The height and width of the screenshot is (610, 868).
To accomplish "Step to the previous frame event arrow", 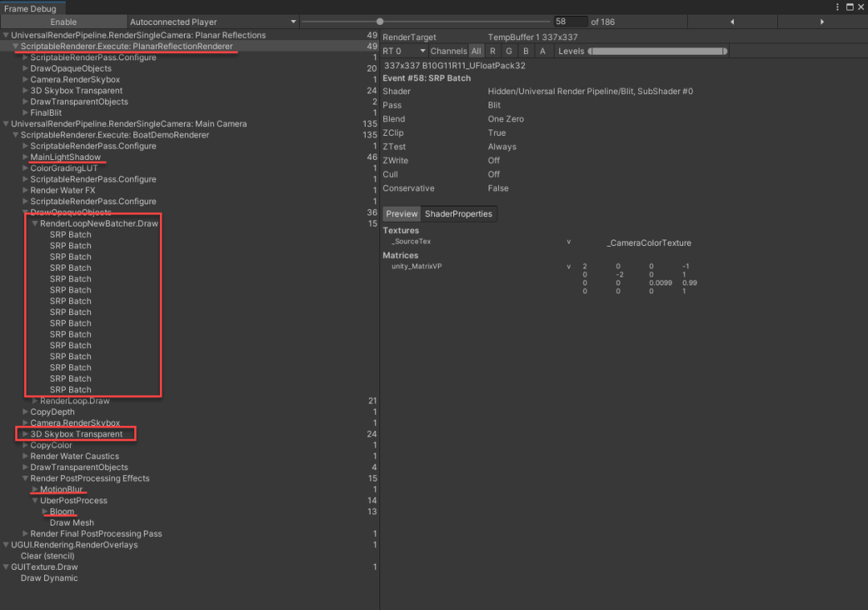I will (732, 22).
